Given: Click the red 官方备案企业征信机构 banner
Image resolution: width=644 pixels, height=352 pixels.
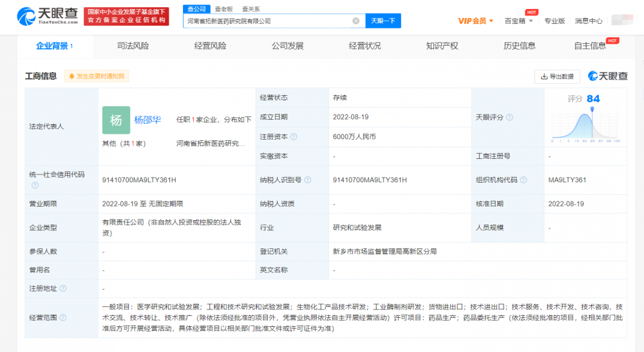Looking at the screenshot, I should [x=126, y=17].
